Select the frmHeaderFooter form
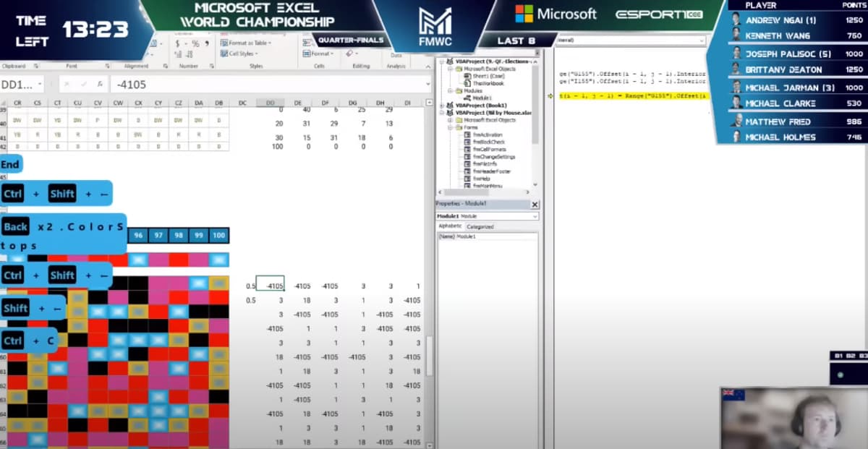Image resolution: width=868 pixels, height=449 pixels. point(489,171)
